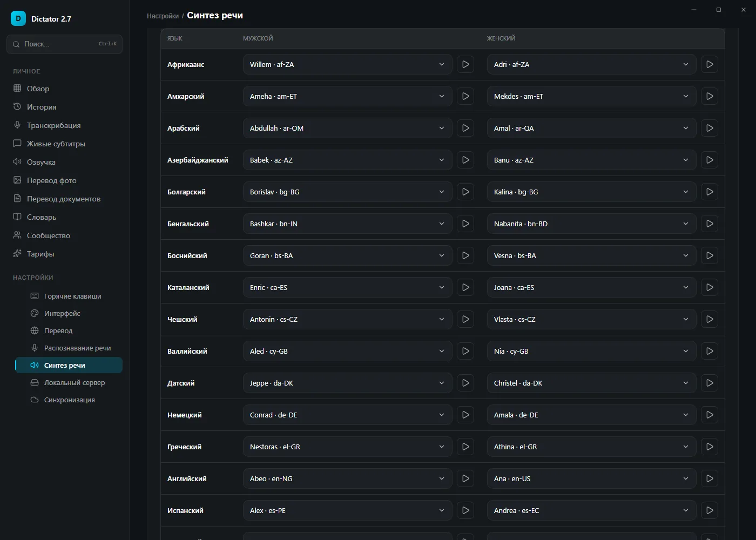The width and height of the screenshot is (756, 540).
Task: Open Распознавание речи settings
Action: pyautogui.click(x=69, y=348)
